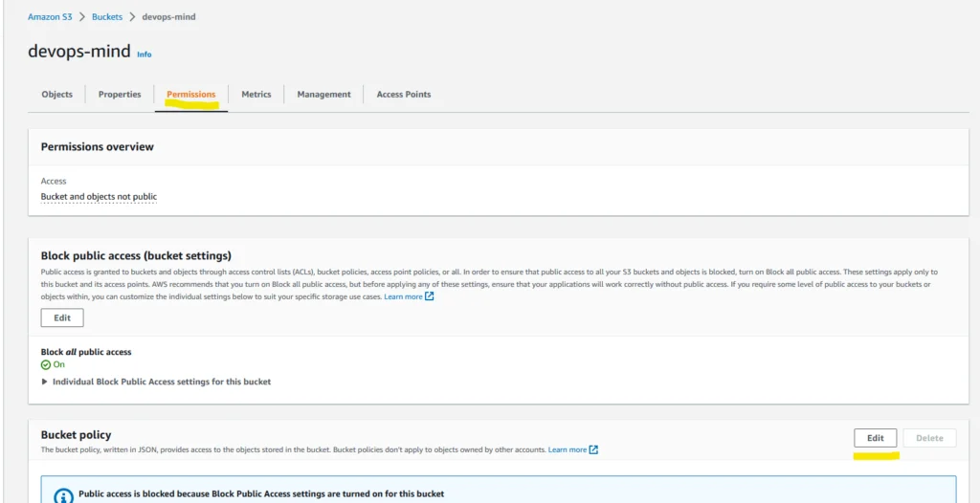Switch to the Access Points tab

tap(403, 95)
